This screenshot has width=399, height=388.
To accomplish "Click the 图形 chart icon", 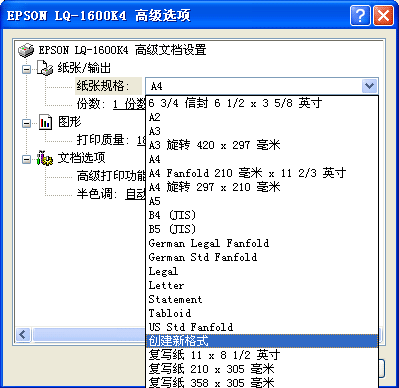I will 45,122.
